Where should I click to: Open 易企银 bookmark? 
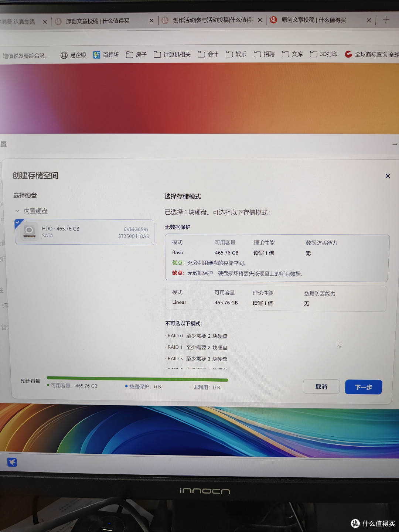point(73,55)
